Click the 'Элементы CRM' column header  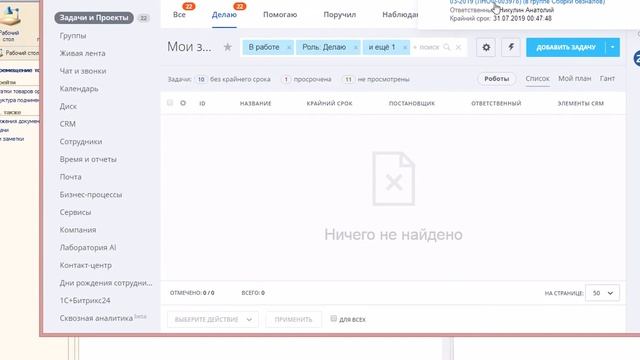pos(580,104)
